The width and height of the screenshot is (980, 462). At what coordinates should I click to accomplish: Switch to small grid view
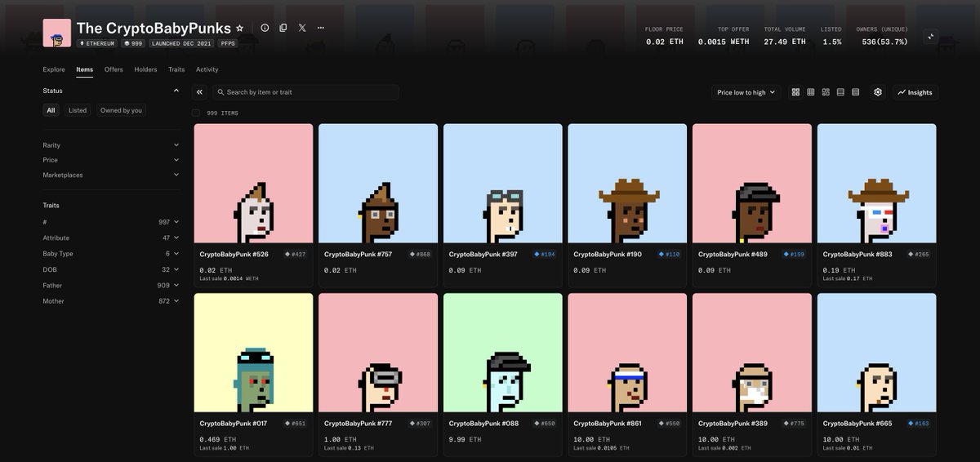tap(811, 92)
